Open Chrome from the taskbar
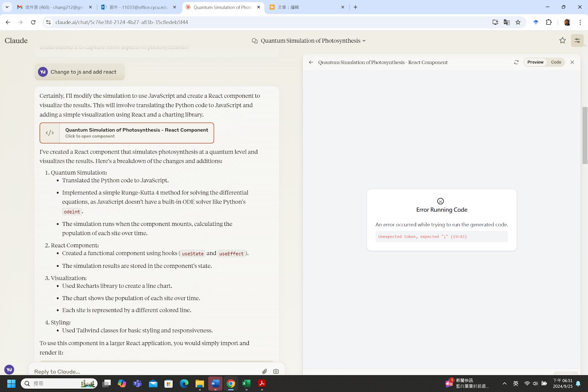This screenshot has width=588, height=392. 231,384
